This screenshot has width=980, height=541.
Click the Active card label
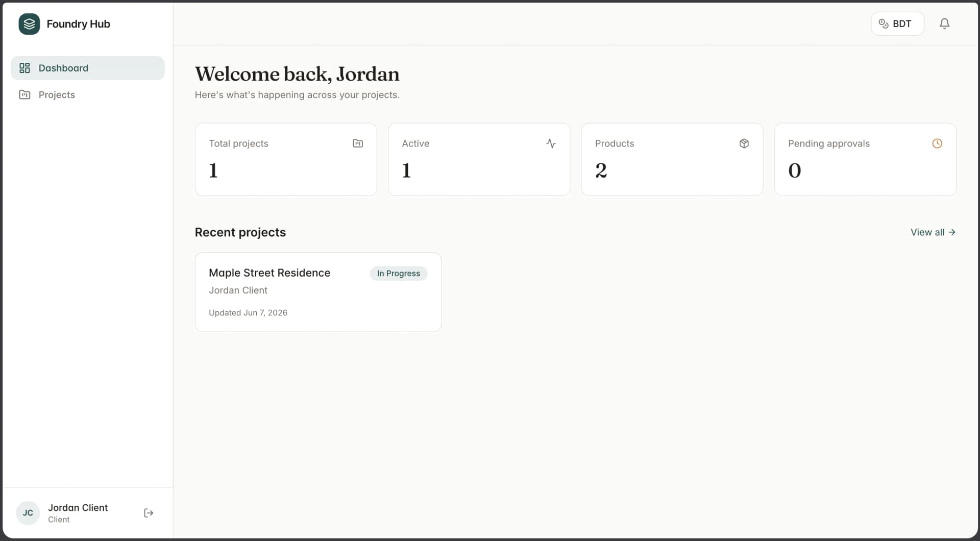415,143
